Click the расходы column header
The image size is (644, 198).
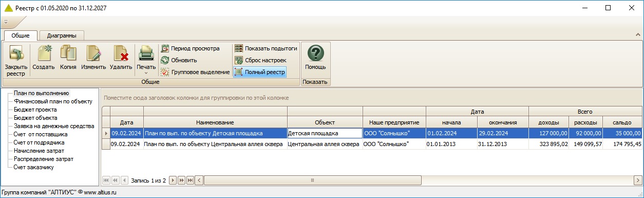pyautogui.click(x=585, y=122)
